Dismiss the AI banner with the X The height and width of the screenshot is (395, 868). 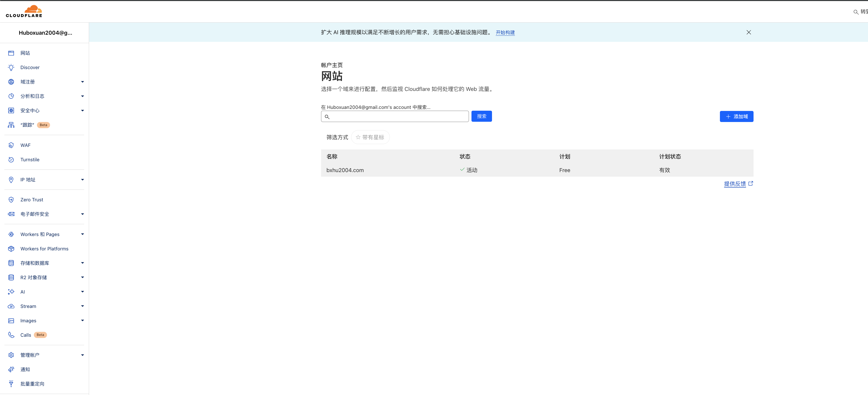click(x=748, y=32)
